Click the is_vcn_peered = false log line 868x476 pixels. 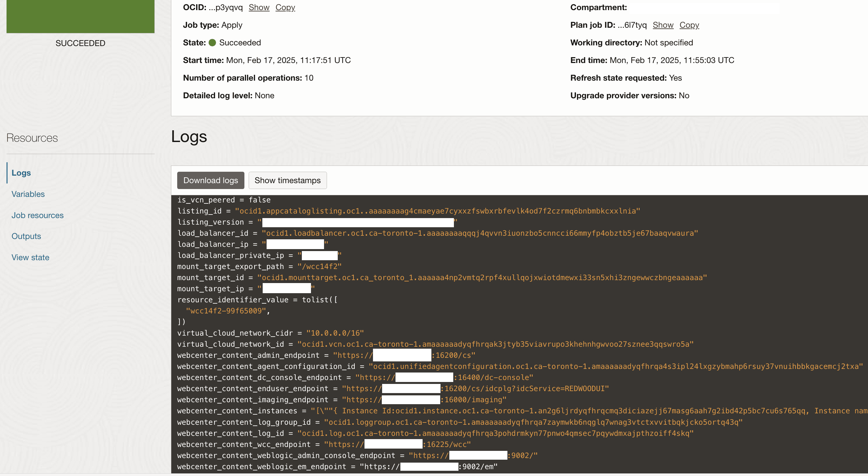[x=224, y=200]
